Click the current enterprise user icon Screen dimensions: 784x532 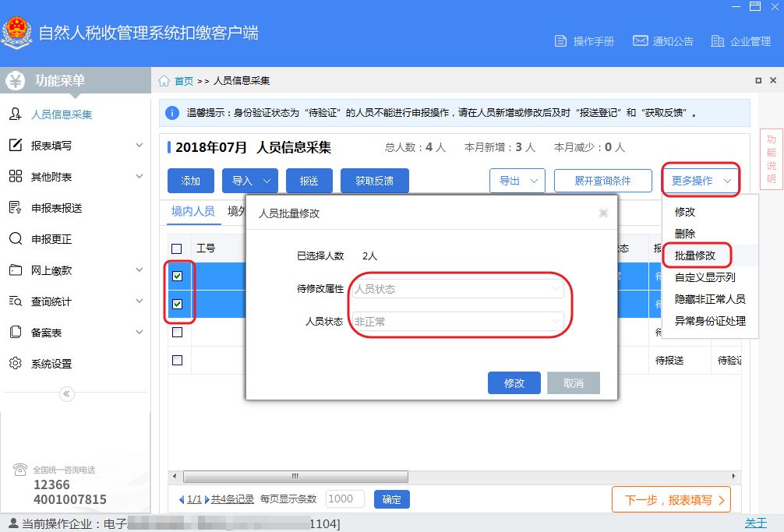[13, 523]
